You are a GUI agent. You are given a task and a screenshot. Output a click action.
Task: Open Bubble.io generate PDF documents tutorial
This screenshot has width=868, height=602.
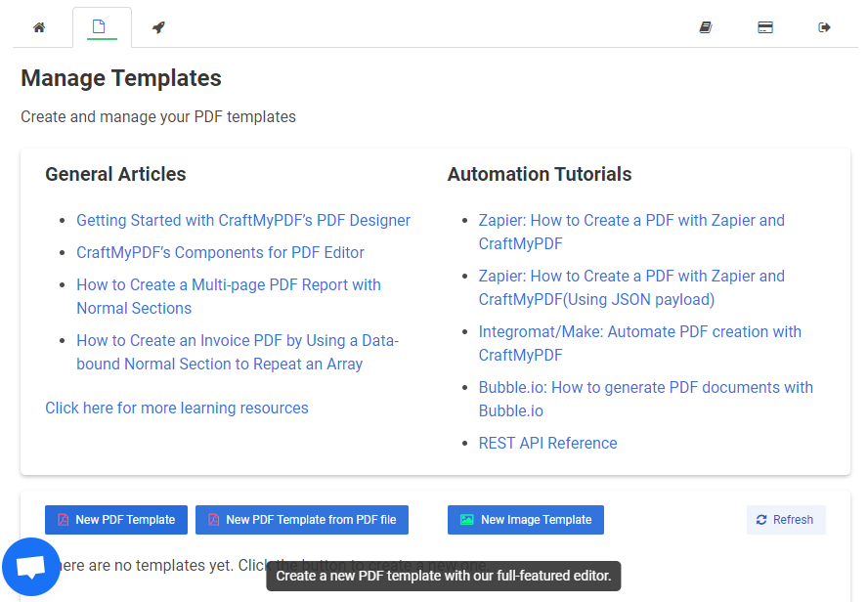645,399
